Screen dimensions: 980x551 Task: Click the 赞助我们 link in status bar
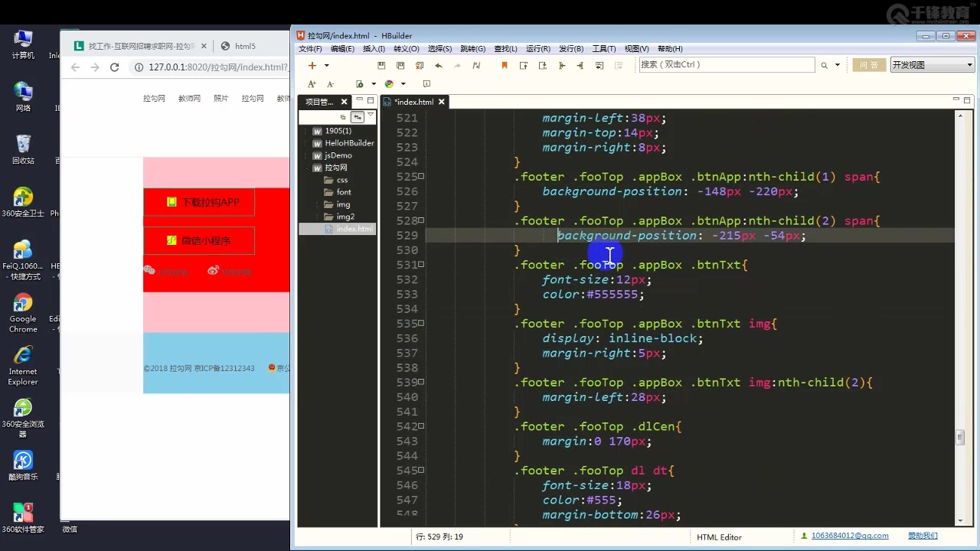[x=923, y=536]
